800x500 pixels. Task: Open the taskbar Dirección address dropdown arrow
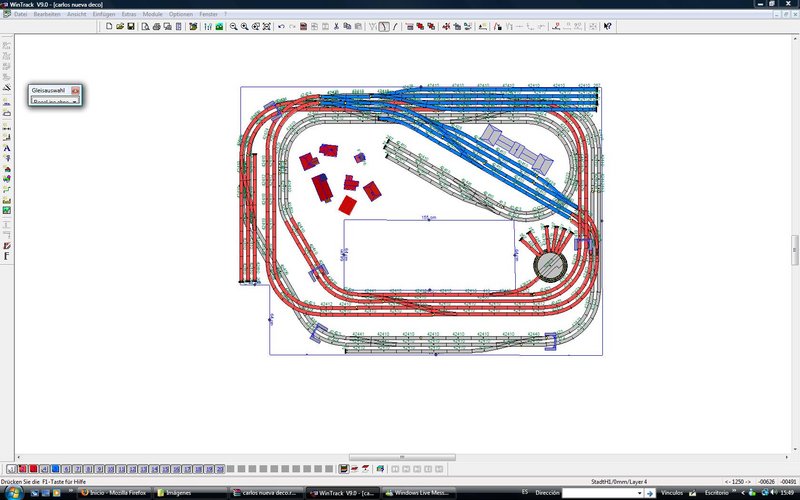coord(639,493)
